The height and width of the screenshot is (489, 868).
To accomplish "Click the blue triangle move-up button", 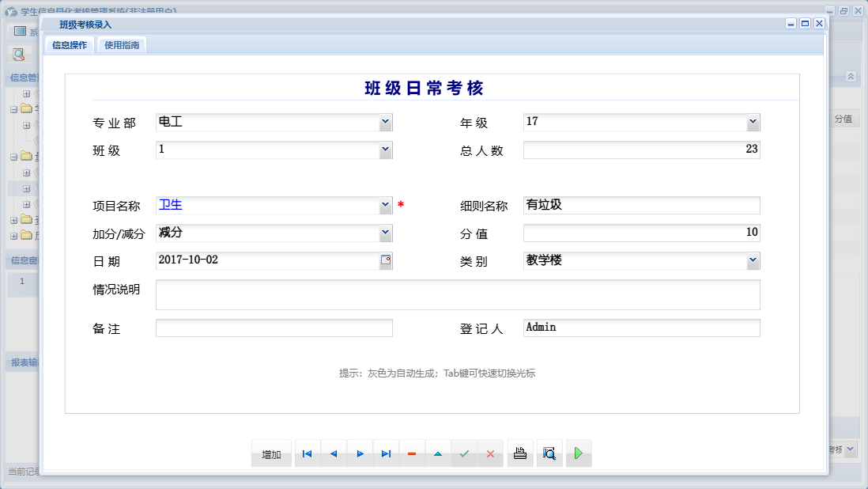I will point(439,453).
